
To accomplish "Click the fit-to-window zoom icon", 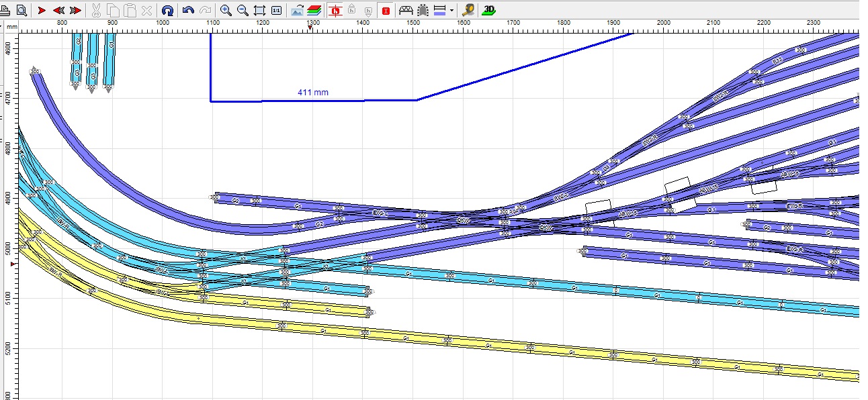I will tap(260, 10).
